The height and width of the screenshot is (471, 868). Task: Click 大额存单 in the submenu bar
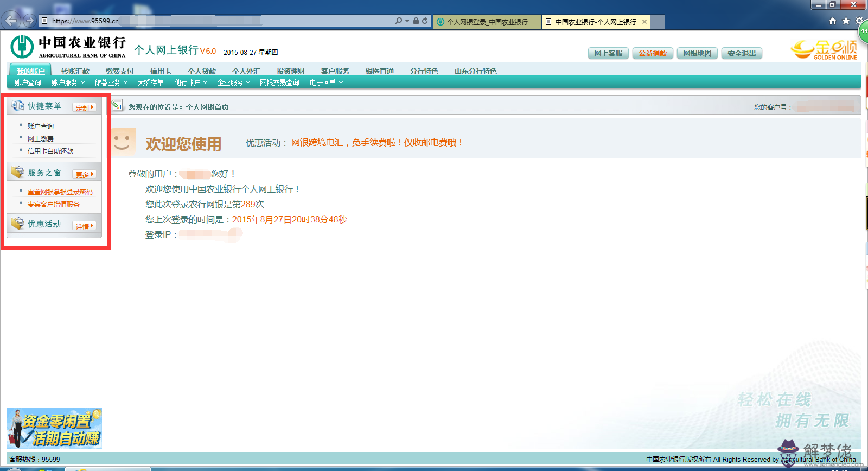pos(150,82)
